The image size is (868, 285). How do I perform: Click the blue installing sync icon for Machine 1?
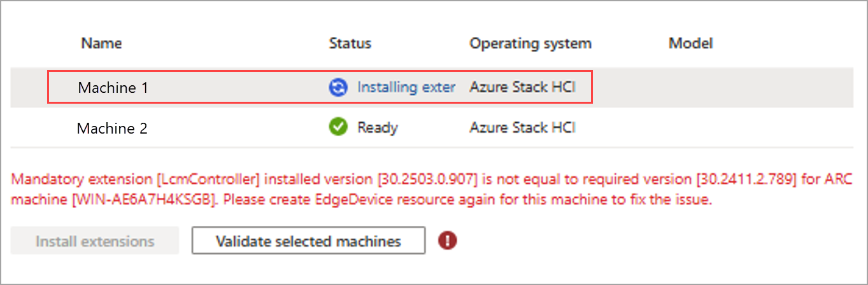pos(338,88)
